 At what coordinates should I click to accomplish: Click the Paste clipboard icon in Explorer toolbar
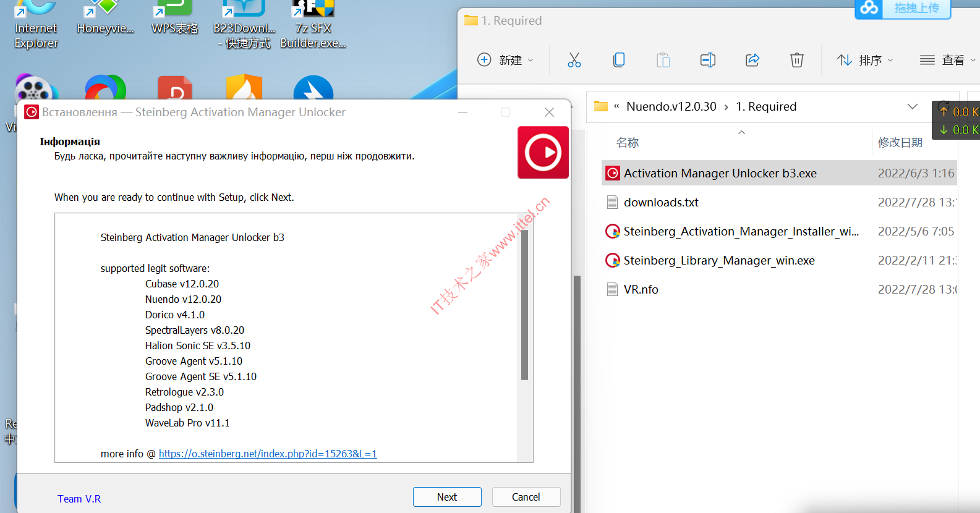click(663, 60)
